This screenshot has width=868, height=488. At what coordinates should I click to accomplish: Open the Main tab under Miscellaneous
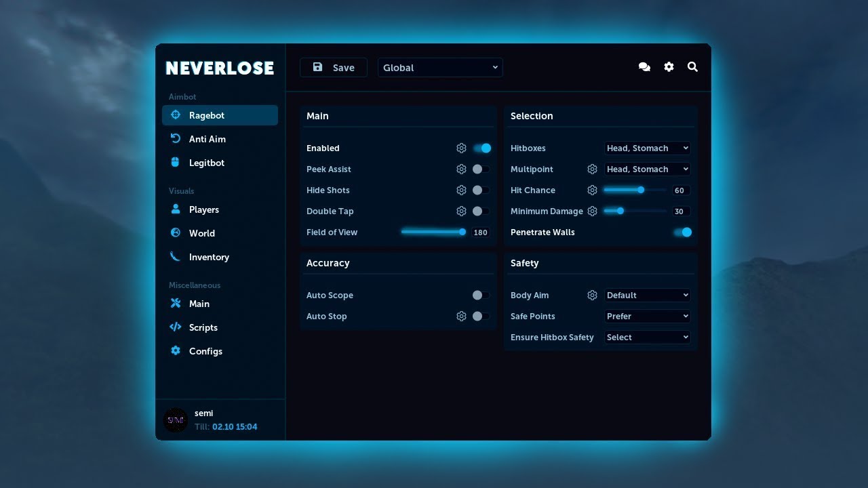click(220, 304)
